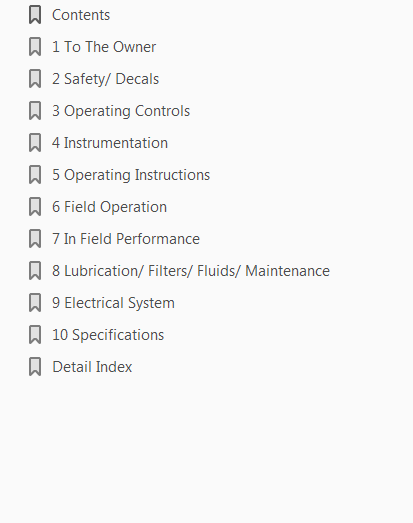Open 8 Lubrication/ Filters/ Fluids/ Maintenance

191,271
